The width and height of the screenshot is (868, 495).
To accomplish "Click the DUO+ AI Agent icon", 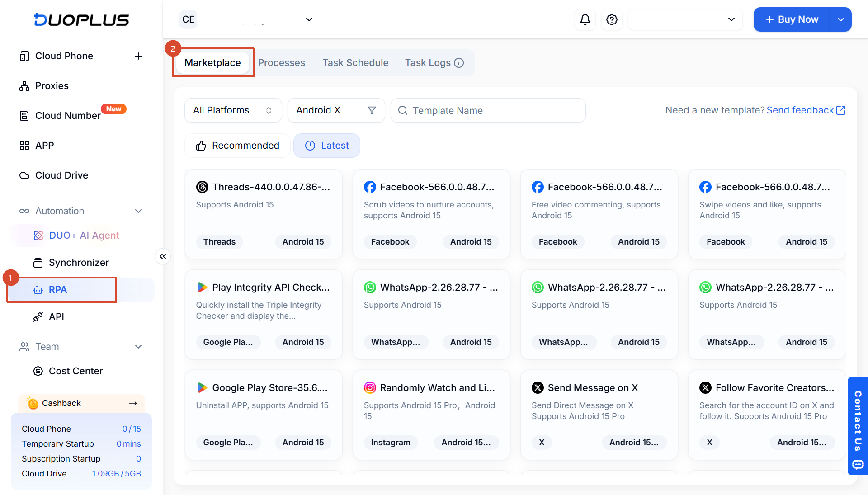I will (38, 236).
